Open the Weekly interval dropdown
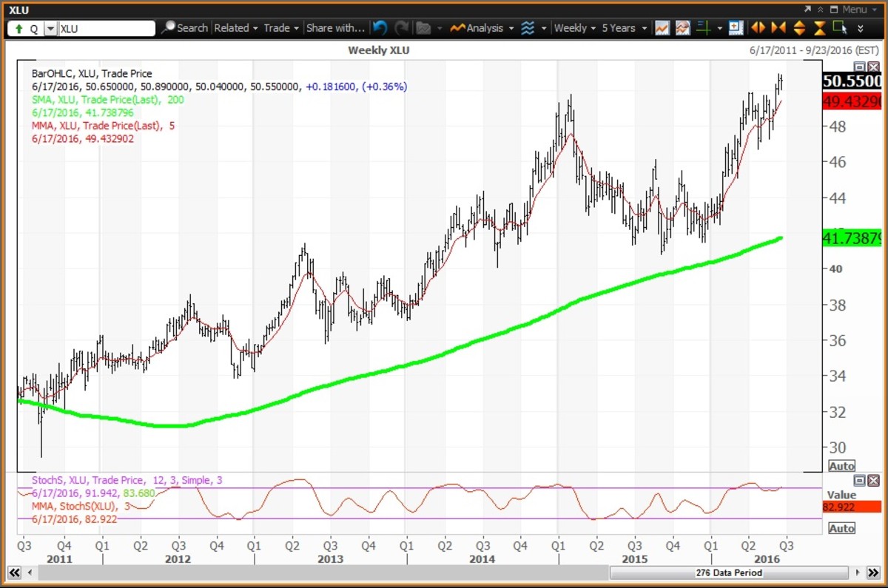 (x=575, y=28)
